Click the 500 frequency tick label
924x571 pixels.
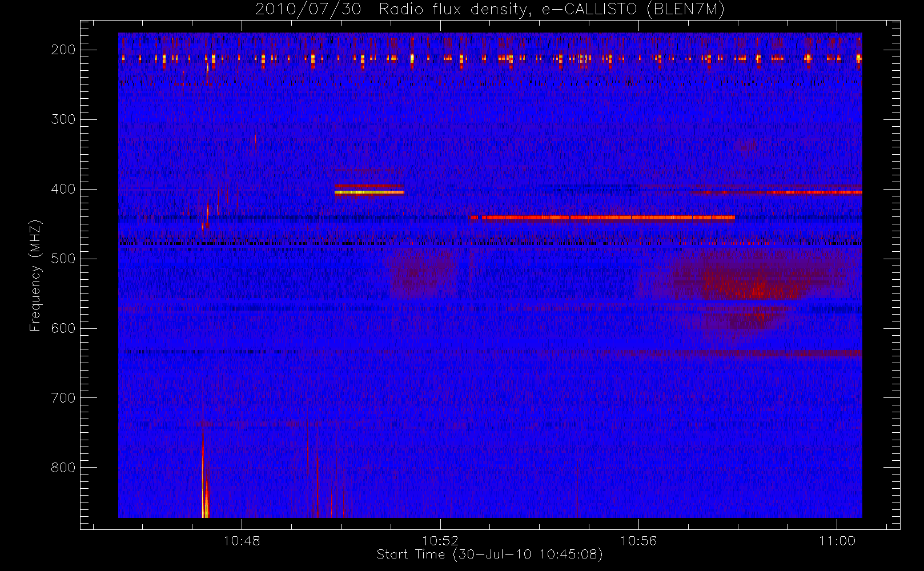point(63,259)
